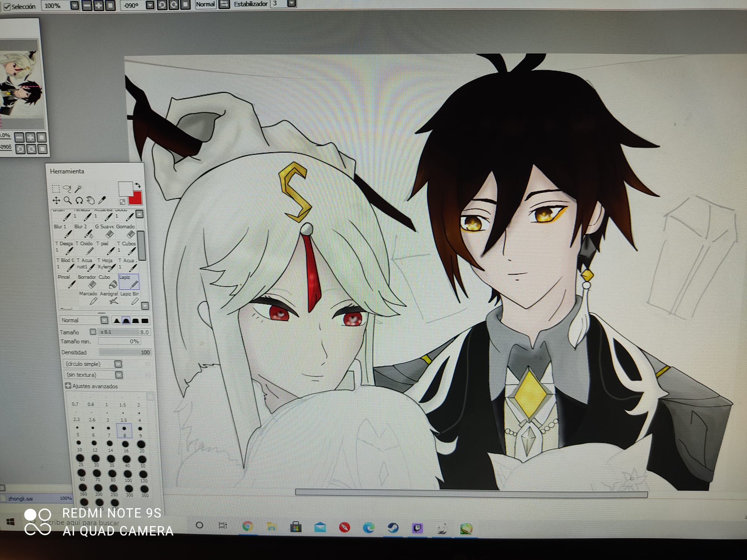The width and height of the screenshot is (747, 560).
Task: Expand Ajustes avanzados section
Action: (68, 386)
